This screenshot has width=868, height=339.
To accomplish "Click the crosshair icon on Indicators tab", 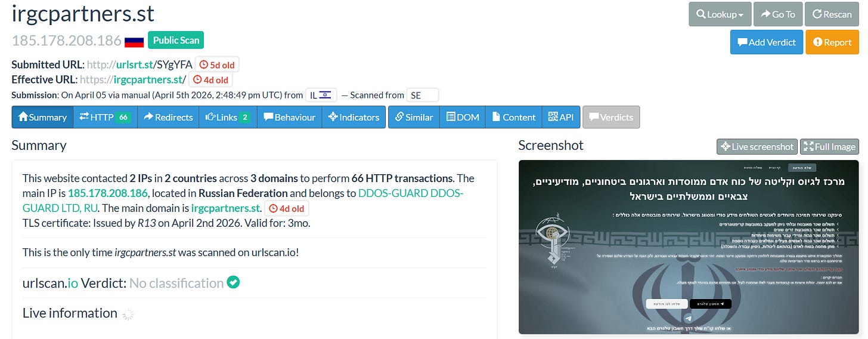I will coord(333,117).
